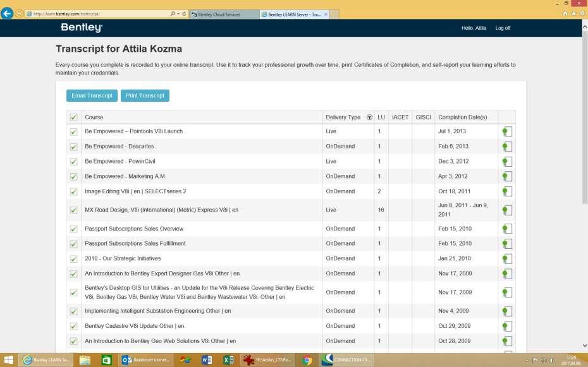Image resolution: width=588 pixels, height=367 pixels.
Task: Open certificate icon for Be Empowered - PowerCivil row
Action: (507, 162)
